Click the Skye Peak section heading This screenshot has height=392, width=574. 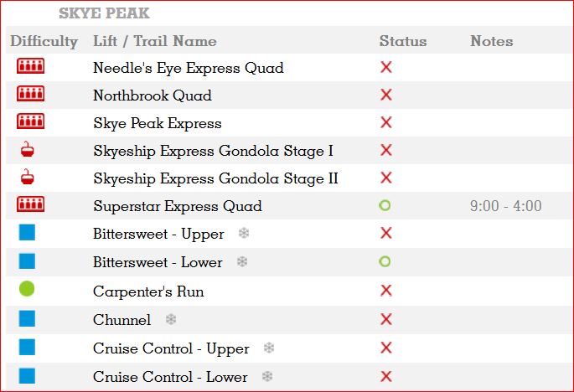pos(105,13)
